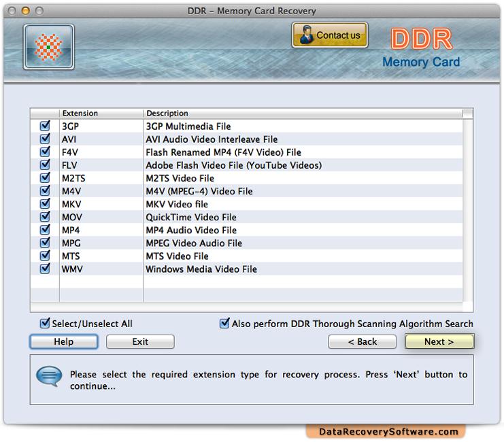Viewport: 504px width, 442px height.
Task: Click the WMV extension cell
Action: [x=101, y=269]
